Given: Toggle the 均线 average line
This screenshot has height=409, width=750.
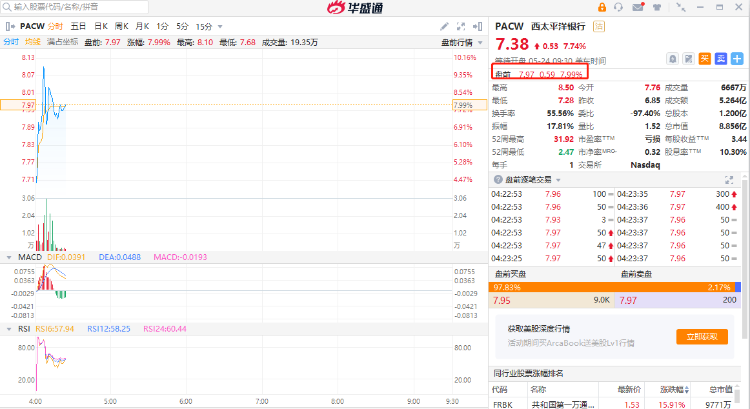Looking at the screenshot, I should [33, 42].
